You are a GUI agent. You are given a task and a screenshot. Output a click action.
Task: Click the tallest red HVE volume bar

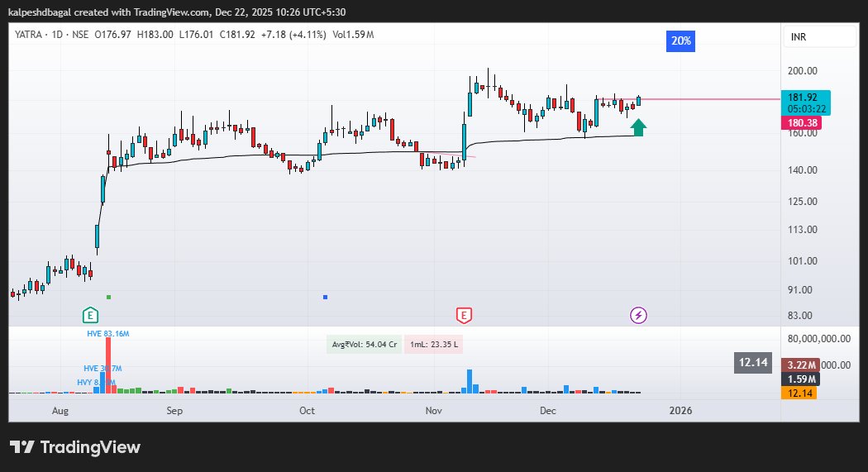pos(108,365)
